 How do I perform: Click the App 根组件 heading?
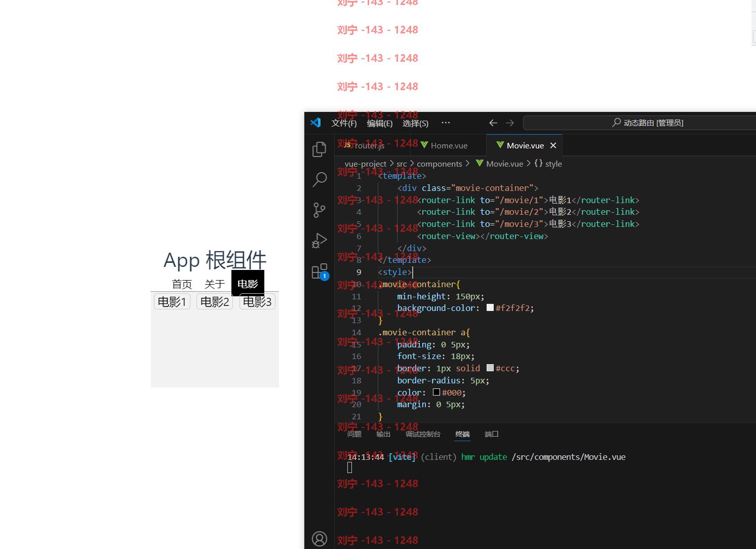(215, 260)
